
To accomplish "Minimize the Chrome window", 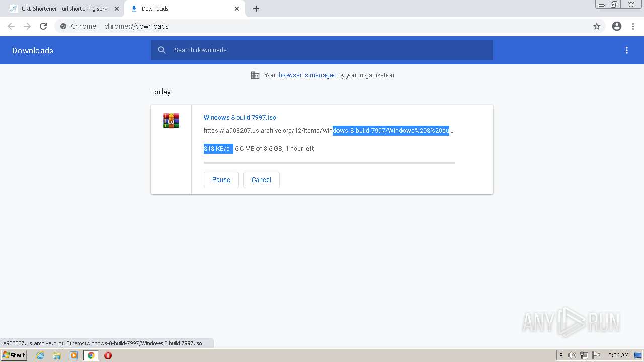I will pos(602,5).
